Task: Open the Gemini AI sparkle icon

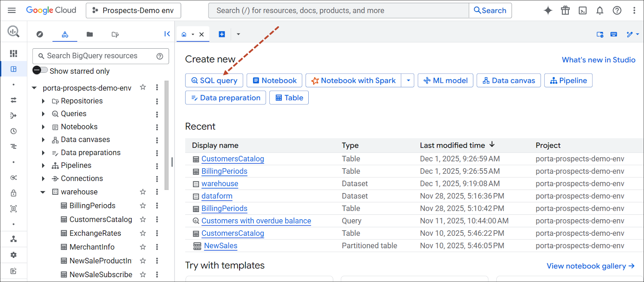Action: (x=548, y=10)
